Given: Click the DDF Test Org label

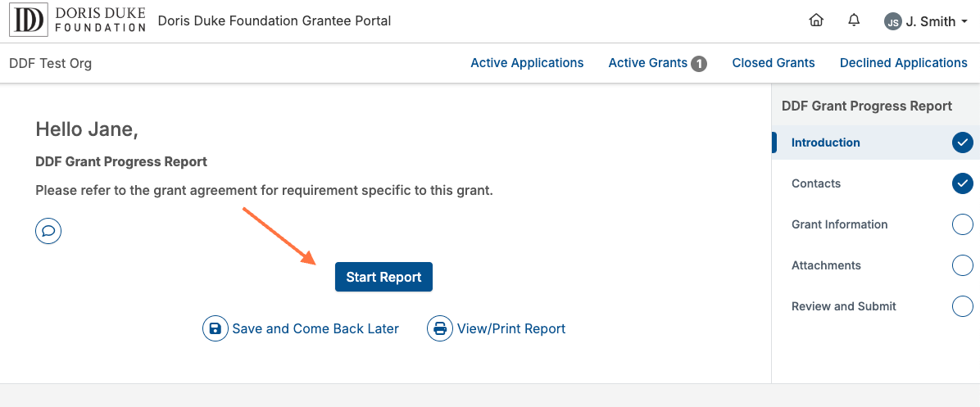Looking at the screenshot, I should click(51, 64).
